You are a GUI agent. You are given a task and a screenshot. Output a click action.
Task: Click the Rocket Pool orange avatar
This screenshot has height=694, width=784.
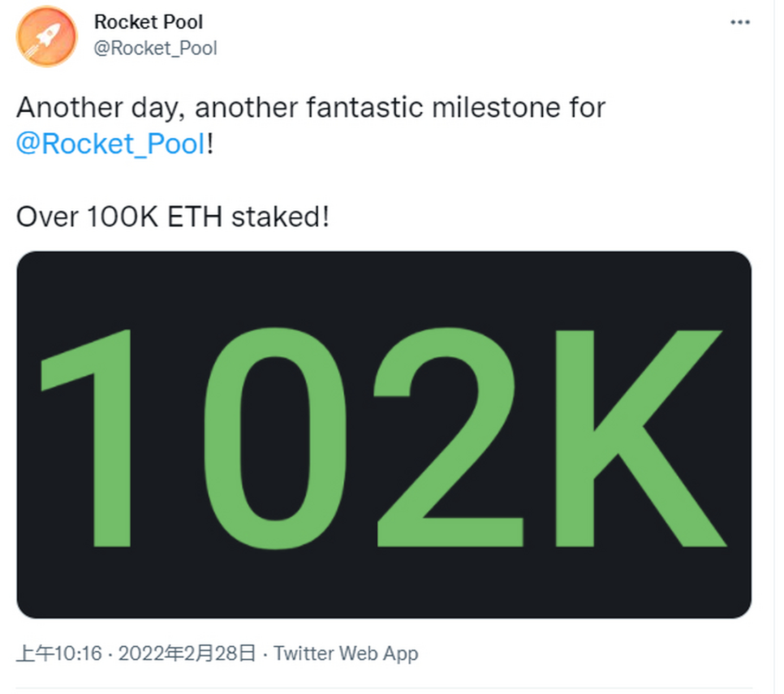[47, 36]
